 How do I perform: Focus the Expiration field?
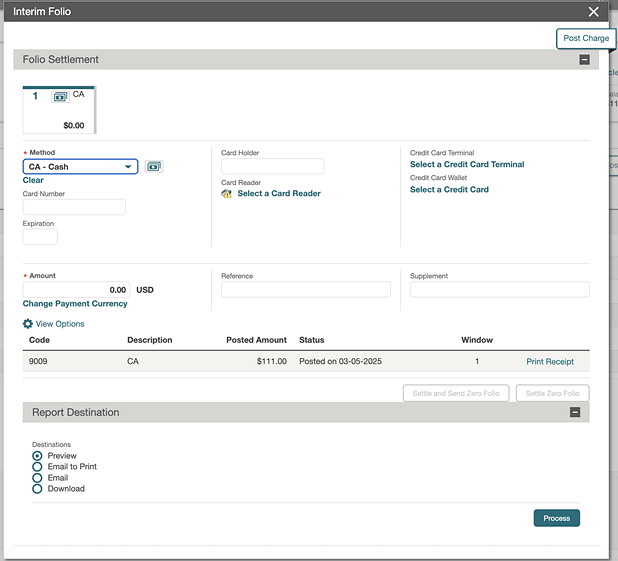40,237
